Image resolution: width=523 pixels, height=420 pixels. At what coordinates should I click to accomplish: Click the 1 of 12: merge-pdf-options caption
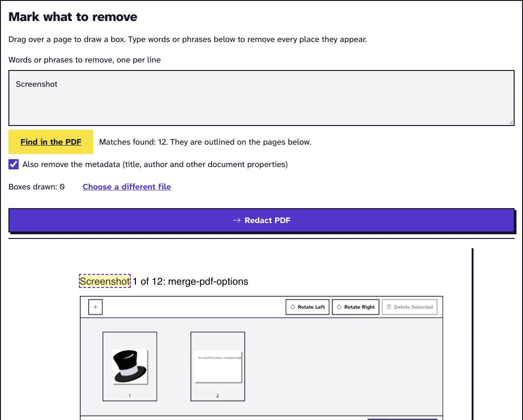pyautogui.click(x=191, y=281)
